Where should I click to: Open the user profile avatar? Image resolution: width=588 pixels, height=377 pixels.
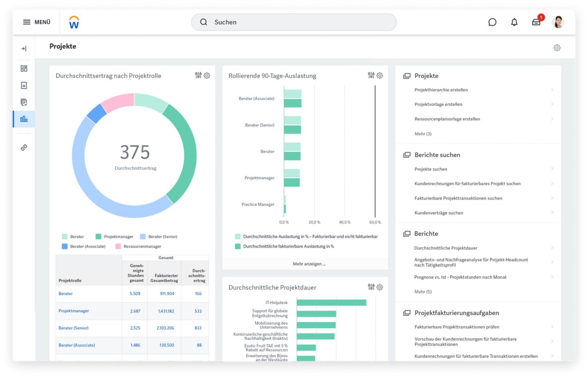558,22
